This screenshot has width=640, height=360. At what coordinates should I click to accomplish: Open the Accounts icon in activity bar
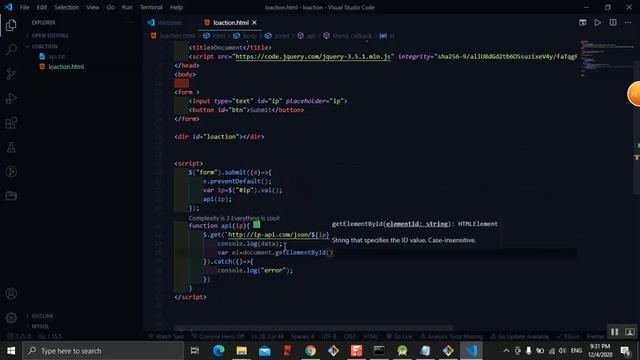11,293
